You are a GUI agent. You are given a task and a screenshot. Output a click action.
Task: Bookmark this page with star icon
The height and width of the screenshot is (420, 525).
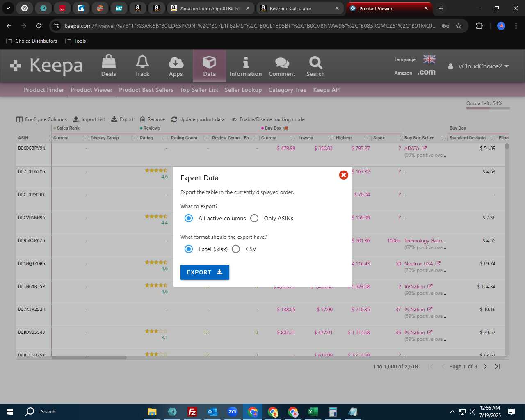click(x=459, y=26)
